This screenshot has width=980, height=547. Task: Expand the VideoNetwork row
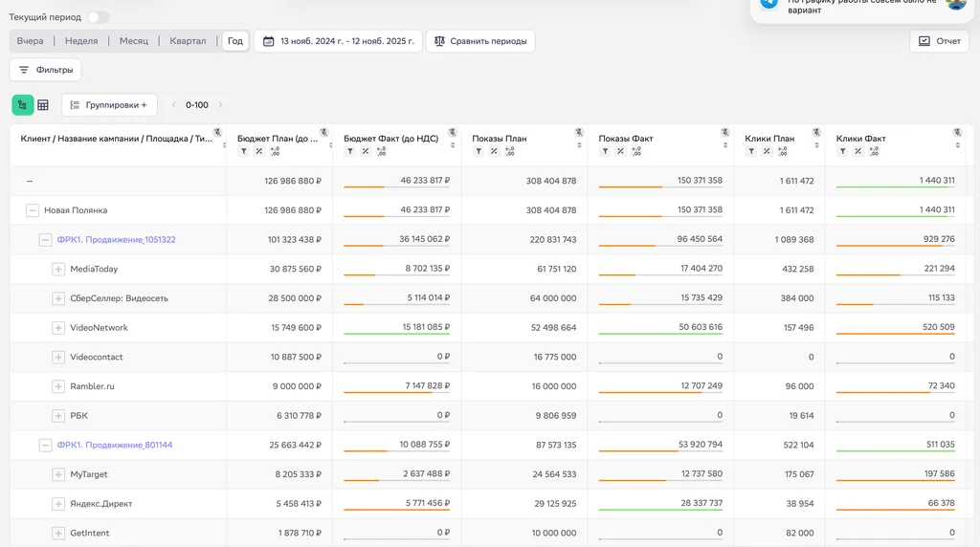point(58,328)
